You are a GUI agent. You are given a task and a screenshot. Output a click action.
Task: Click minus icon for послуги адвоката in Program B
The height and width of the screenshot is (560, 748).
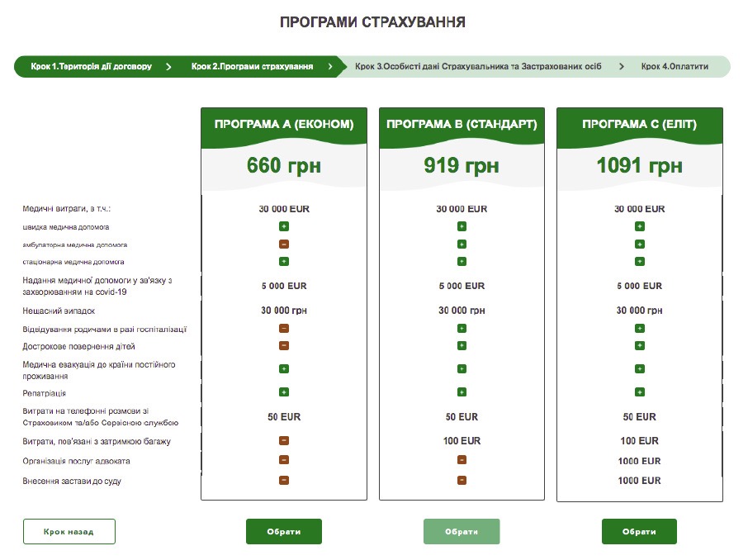[462, 460]
